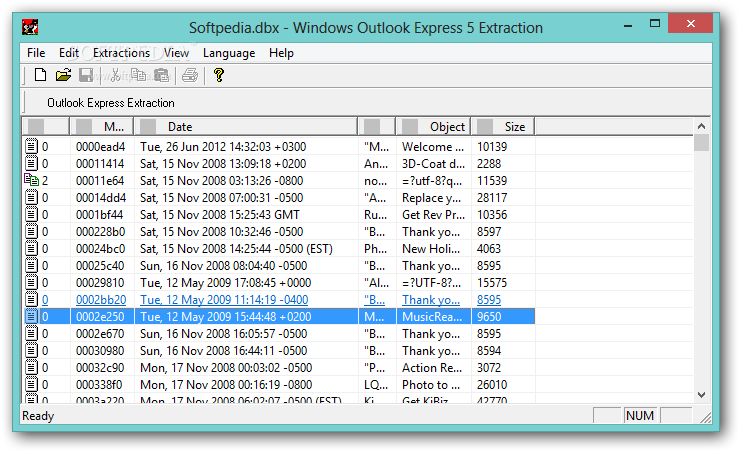Screen dimensions: 740x452
Task: Click message ID 00030980
Action: (x=100, y=351)
